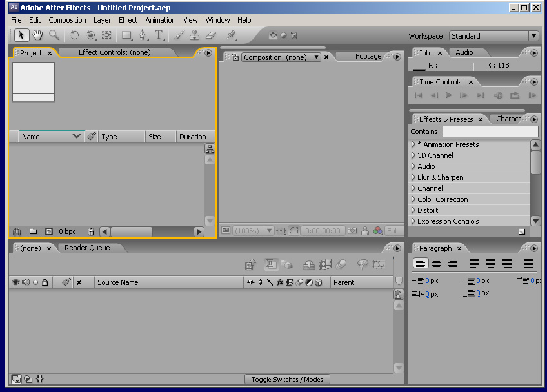Expand the 3D Channel effects category
This screenshot has height=392, width=547.
(x=413, y=155)
